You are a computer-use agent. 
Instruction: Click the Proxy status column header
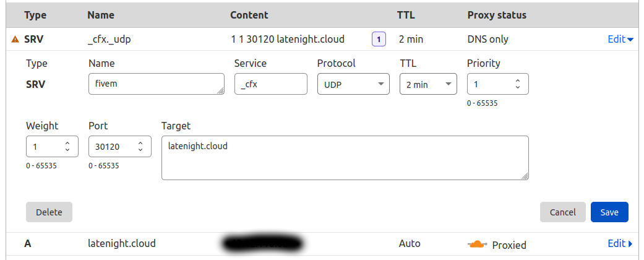tap(497, 14)
